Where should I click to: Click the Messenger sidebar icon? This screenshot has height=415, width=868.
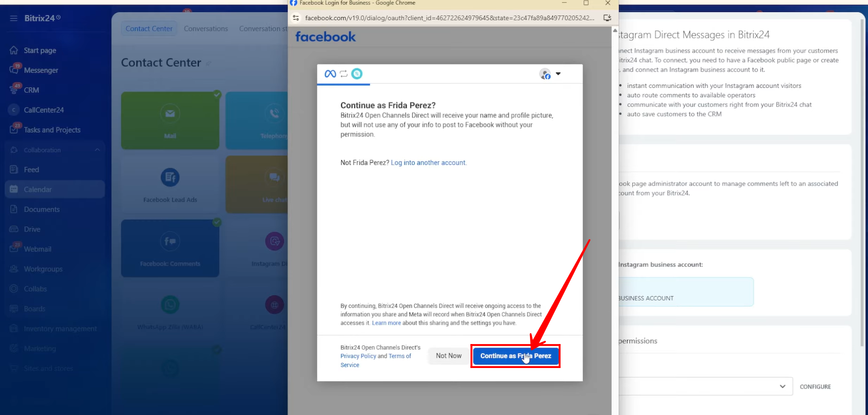[14, 70]
